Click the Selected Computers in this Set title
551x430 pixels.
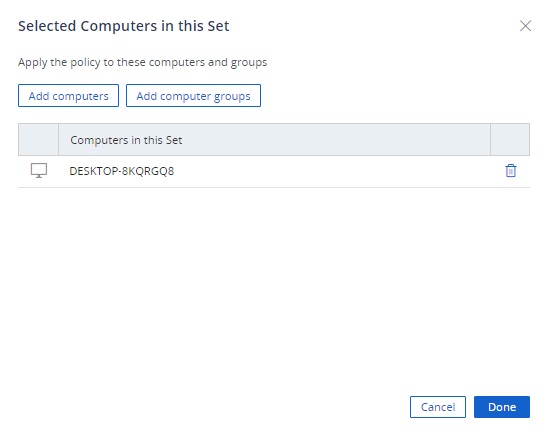click(124, 26)
